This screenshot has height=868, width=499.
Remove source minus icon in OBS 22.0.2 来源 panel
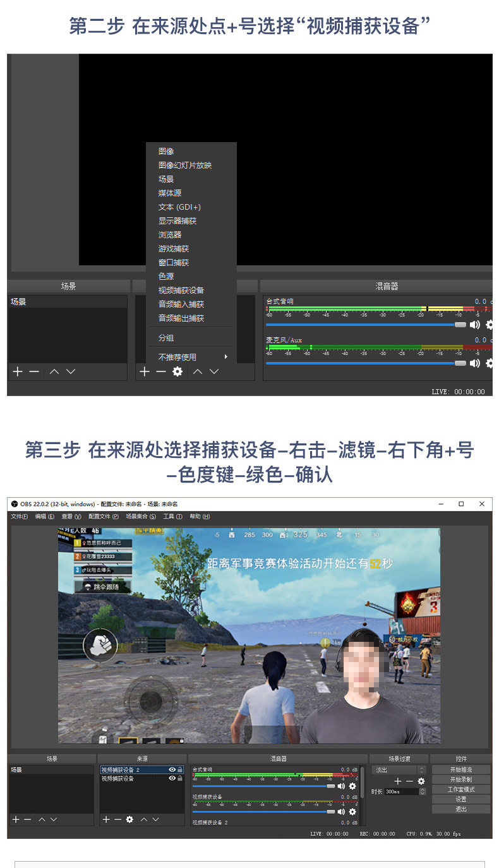(x=117, y=819)
